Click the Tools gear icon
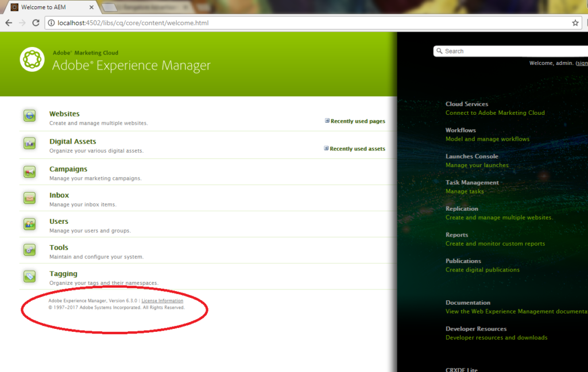The height and width of the screenshot is (372, 588). click(x=30, y=250)
